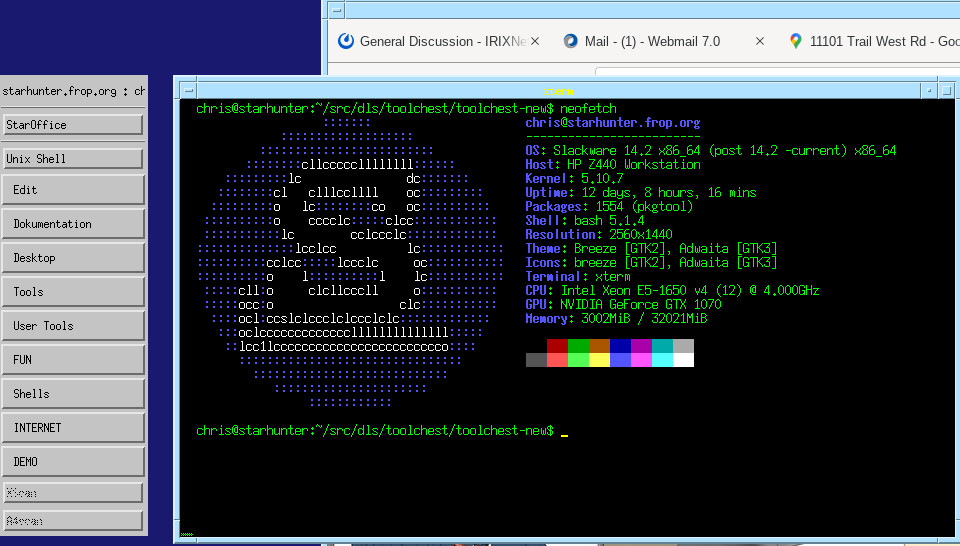Click the Terminal: xterm line
This screenshot has height=546, width=960.
click(578, 277)
